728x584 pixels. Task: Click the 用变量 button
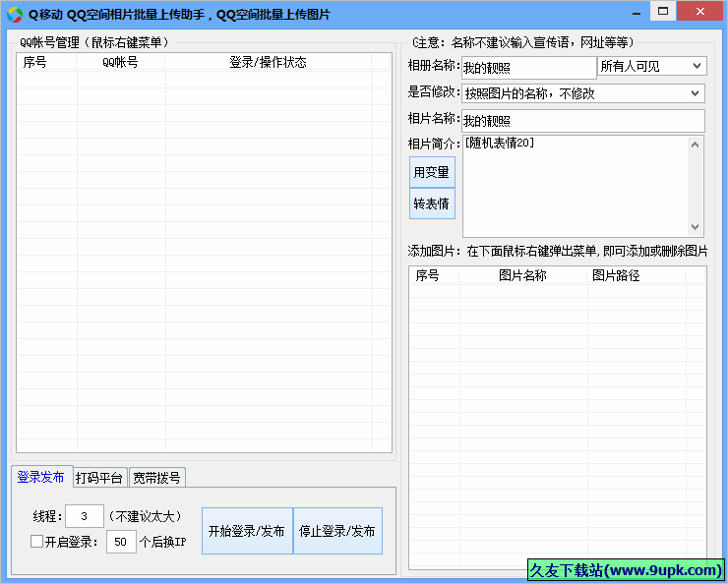coord(432,172)
